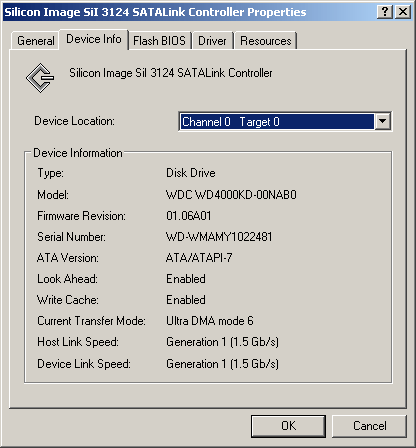Dismiss the dialog using Cancel
Screen dimensions: 416x448
369,426
